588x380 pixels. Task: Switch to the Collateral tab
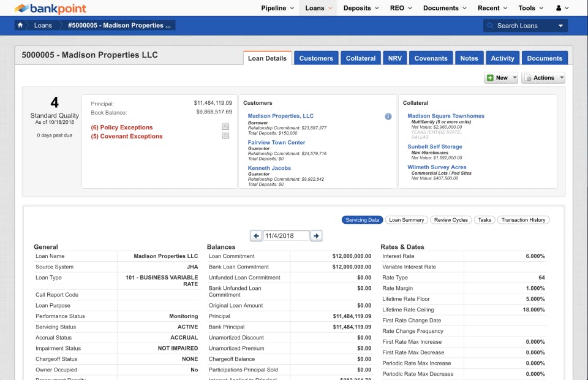click(x=360, y=58)
